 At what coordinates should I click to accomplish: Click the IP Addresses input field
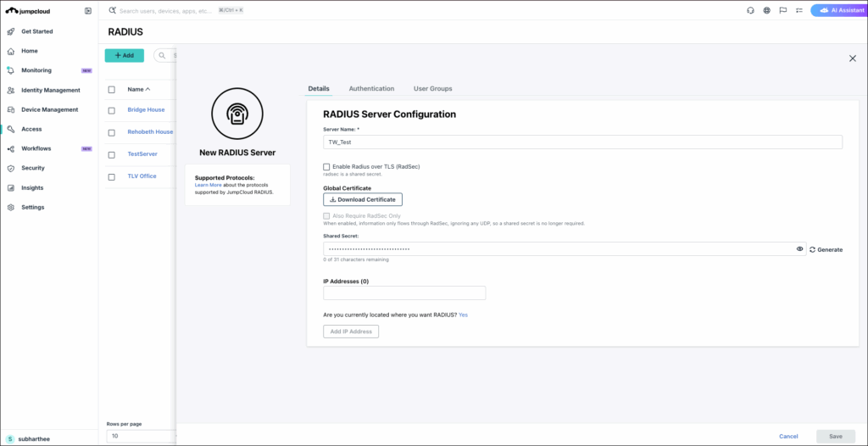click(404, 293)
